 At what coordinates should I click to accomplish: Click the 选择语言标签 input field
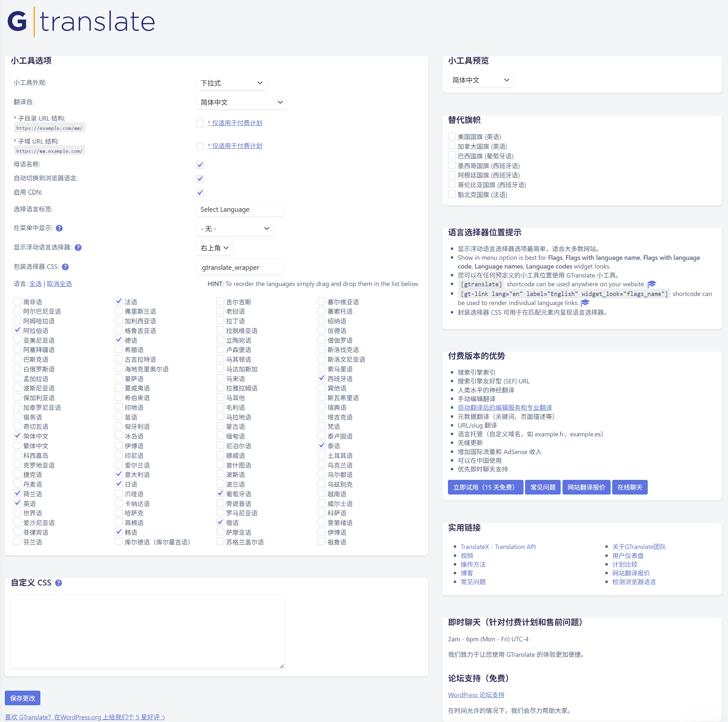point(240,209)
